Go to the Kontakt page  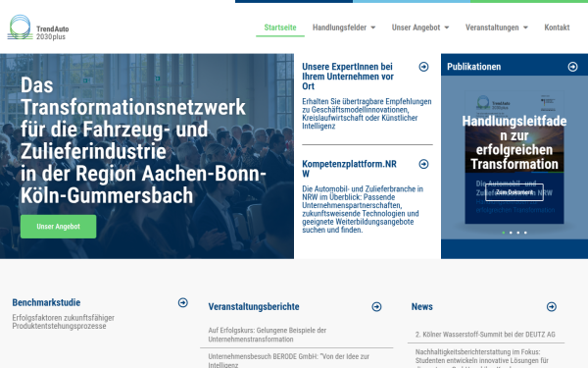click(x=557, y=27)
